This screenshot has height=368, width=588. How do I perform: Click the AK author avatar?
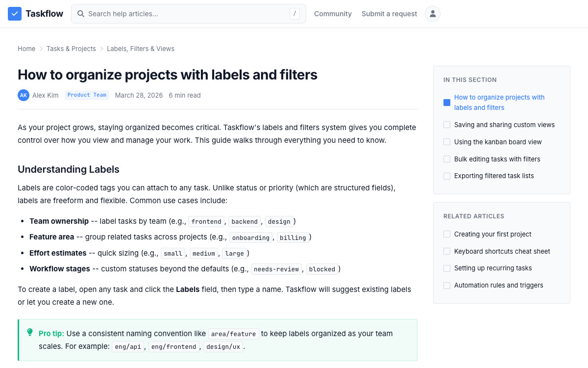point(24,95)
